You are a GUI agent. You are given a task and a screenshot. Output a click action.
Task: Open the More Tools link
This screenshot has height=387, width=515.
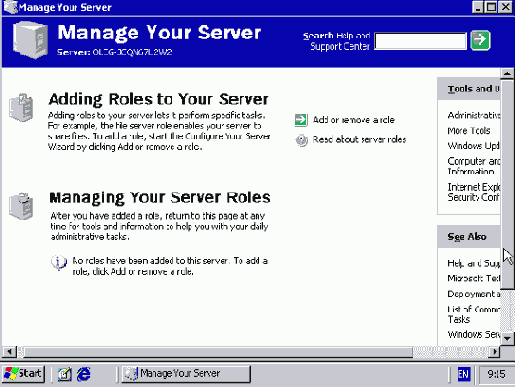[x=469, y=131]
